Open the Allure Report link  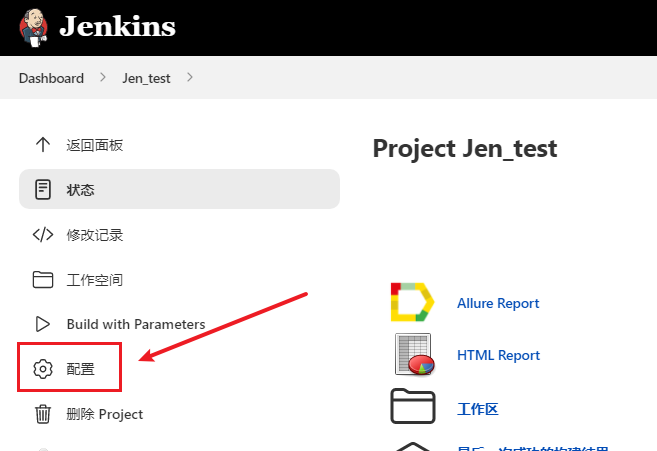[x=498, y=303]
